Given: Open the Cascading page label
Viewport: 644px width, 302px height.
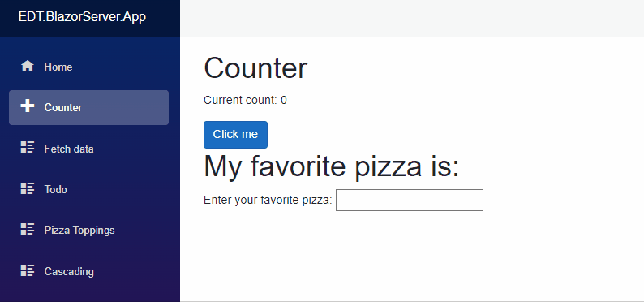Looking at the screenshot, I should [x=69, y=272].
